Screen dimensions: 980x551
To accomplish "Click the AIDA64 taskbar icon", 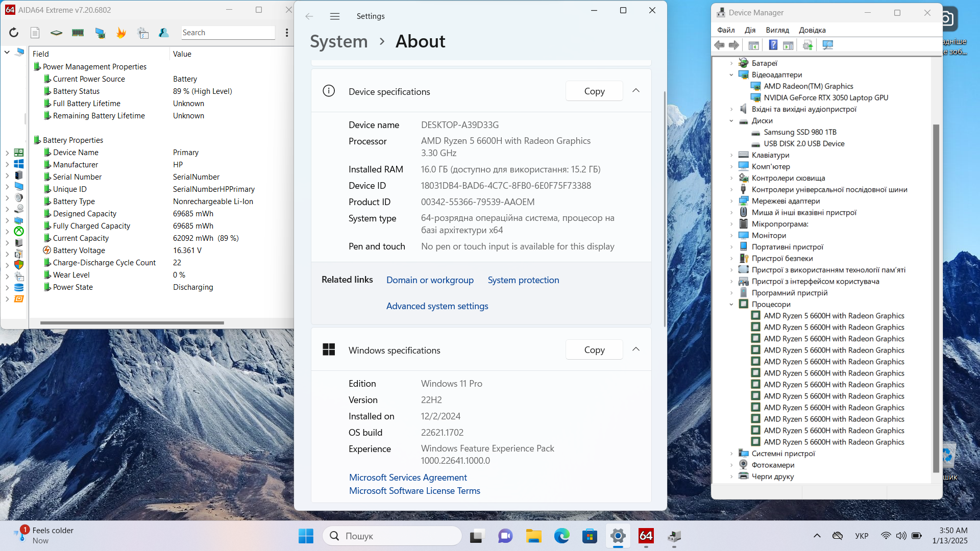I will (646, 536).
